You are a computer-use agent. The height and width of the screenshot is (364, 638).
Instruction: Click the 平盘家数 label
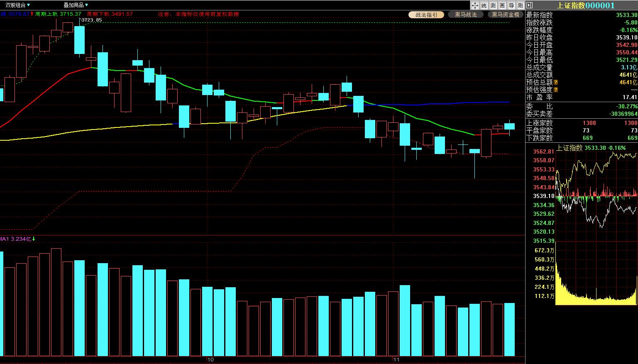coord(540,130)
